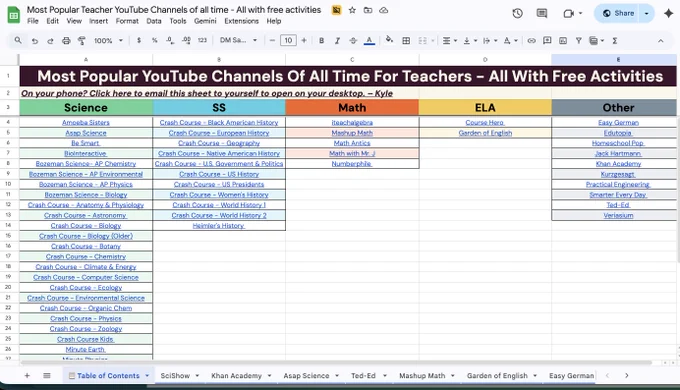Image resolution: width=680 pixels, height=390 pixels.
Task: Click the font size input box
Action: (288, 40)
